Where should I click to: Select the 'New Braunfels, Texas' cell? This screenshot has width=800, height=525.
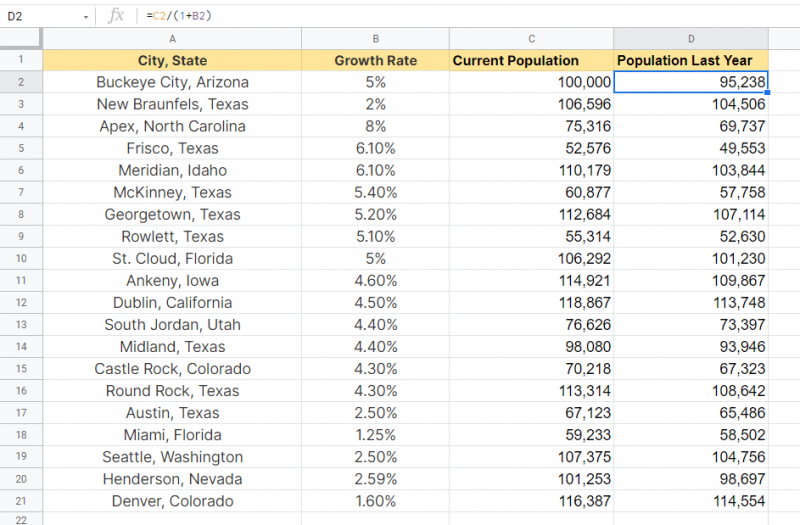(172, 104)
